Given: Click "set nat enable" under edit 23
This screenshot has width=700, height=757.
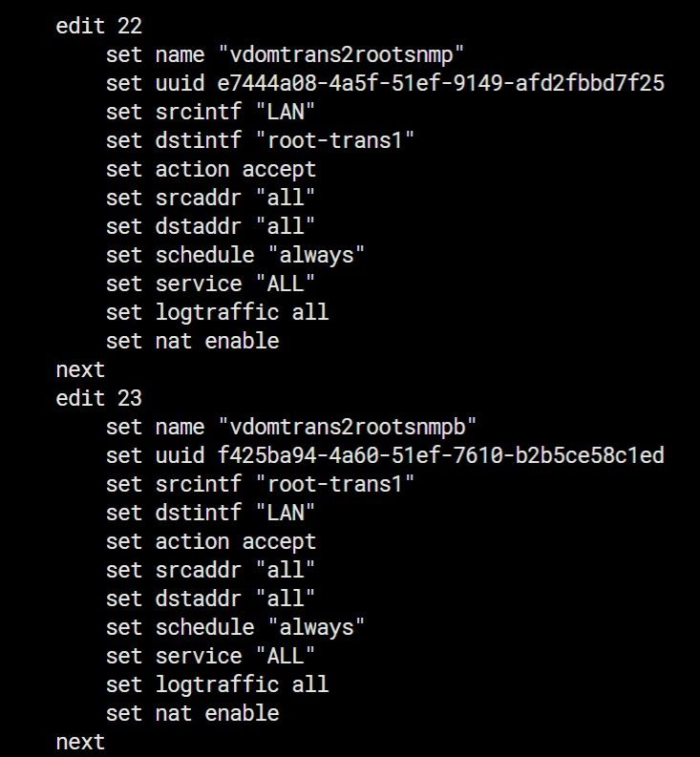Looking at the screenshot, I should coord(193,713).
